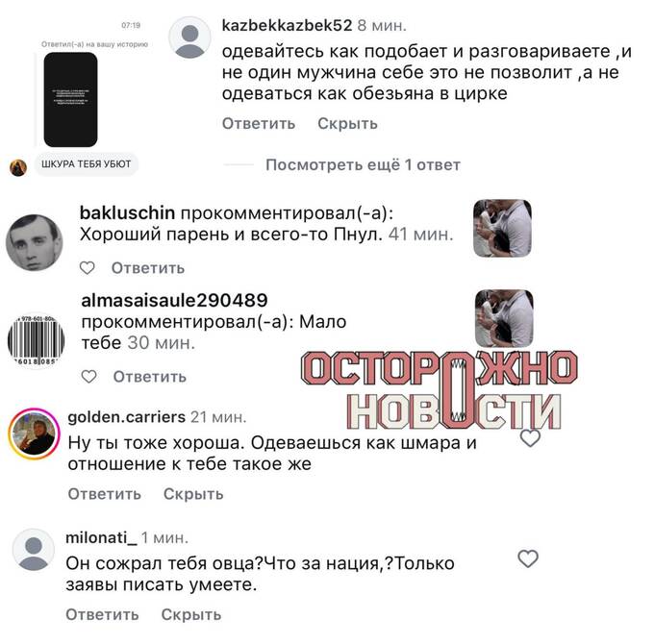Open the post thumbnail next to bakluschin's comment

click(502, 228)
